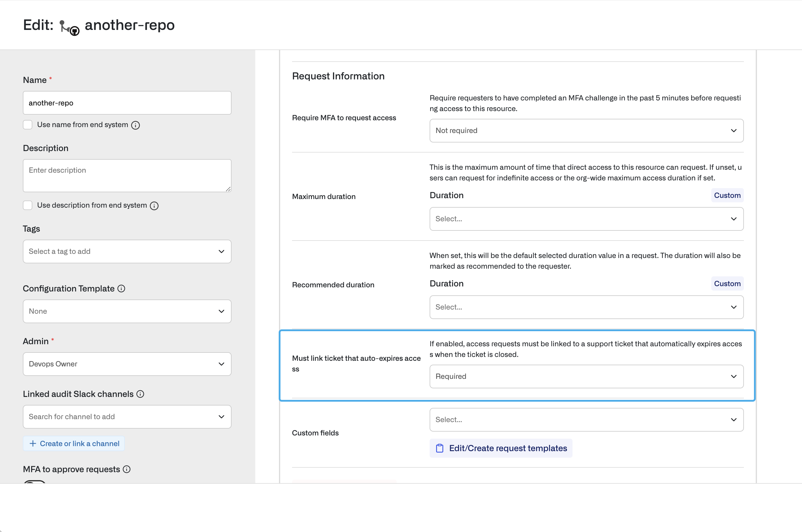
Task: Click into the Name input field
Action: click(x=127, y=103)
